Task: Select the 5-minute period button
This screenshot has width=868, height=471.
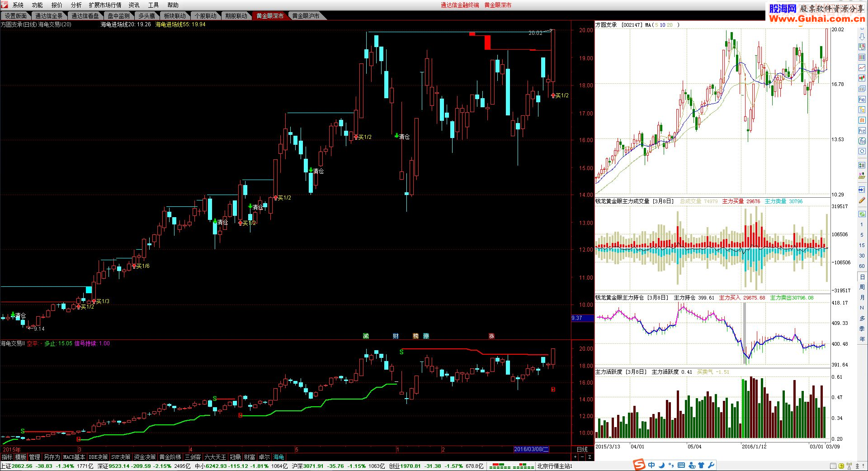Action: [862, 235]
